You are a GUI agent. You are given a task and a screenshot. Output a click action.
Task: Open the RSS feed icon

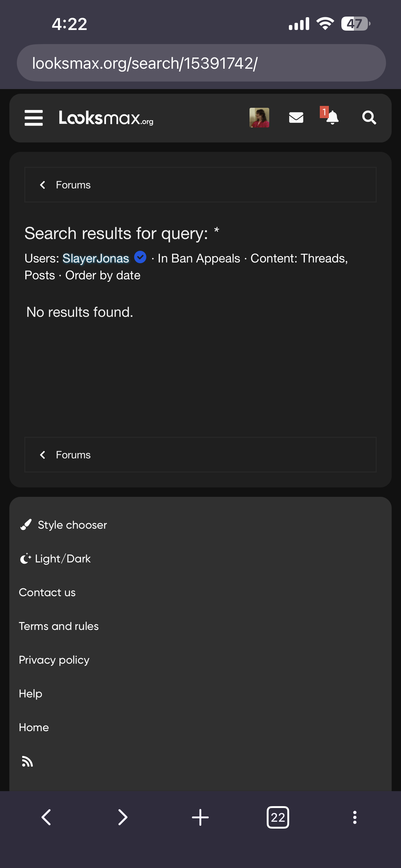(27, 761)
